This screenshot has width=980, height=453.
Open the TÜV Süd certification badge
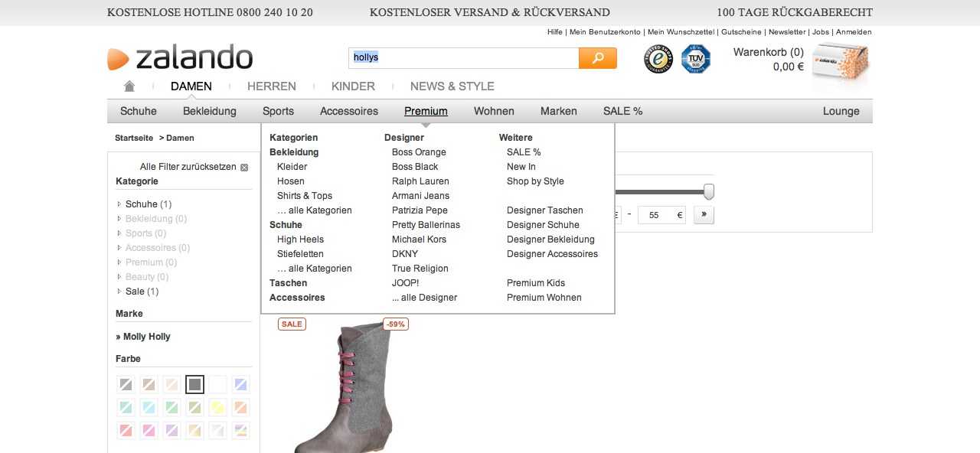pyautogui.click(x=696, y=59)
